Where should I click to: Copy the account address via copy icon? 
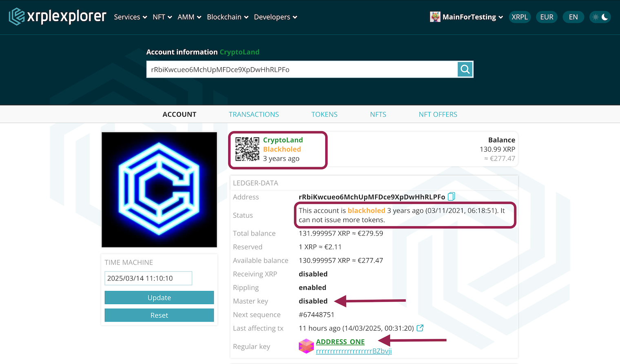click(x=451, y=196)
